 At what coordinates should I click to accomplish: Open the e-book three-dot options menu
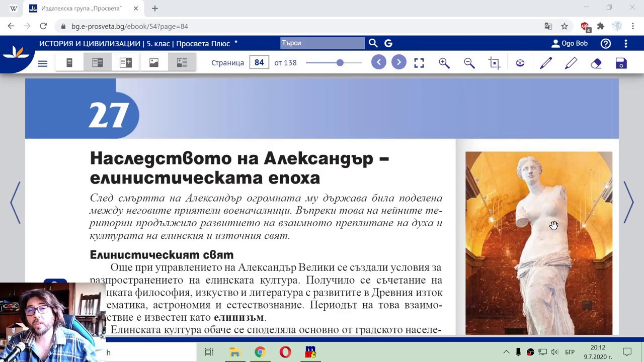click(626, 43)
